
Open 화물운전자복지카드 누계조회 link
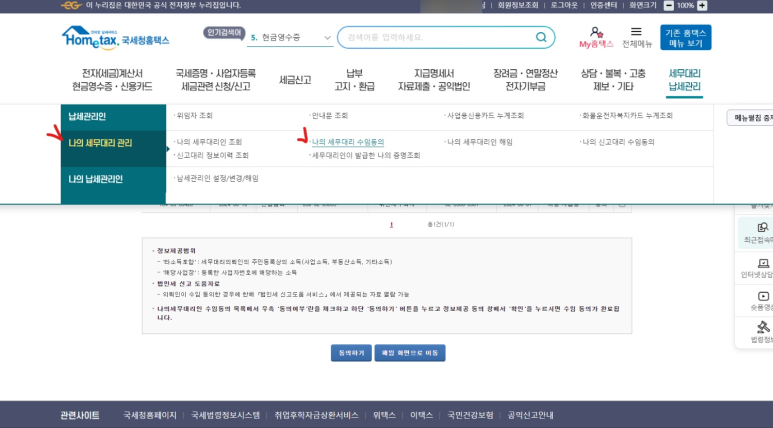[x=627, y=115]
